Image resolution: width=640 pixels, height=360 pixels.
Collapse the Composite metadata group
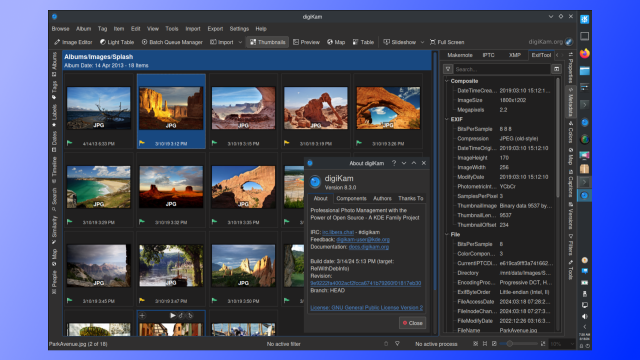click(x=447, y=81)
